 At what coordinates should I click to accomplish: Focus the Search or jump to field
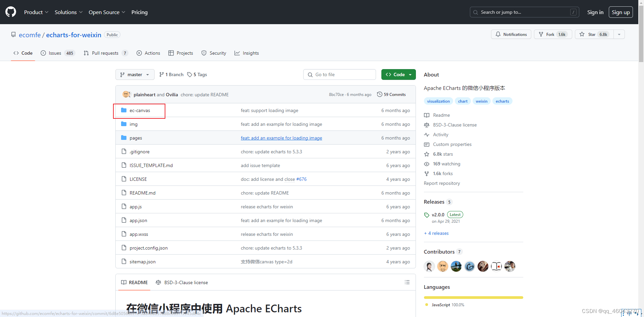(524, 12)
